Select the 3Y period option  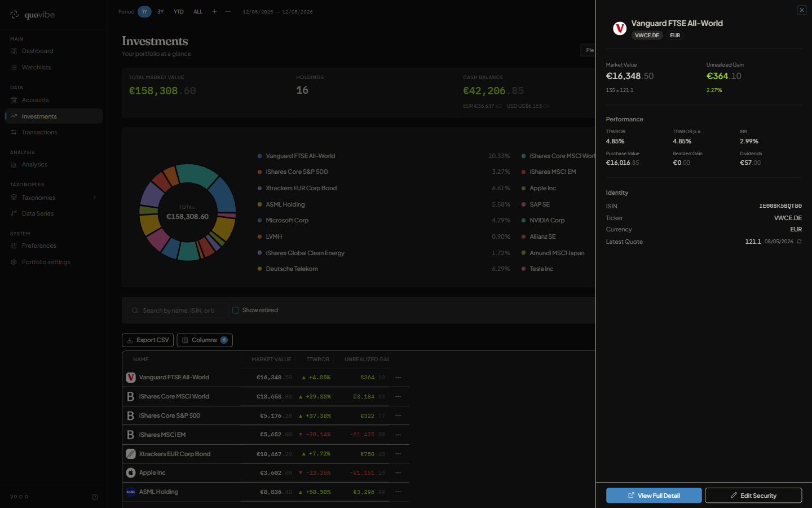(161, 12)
